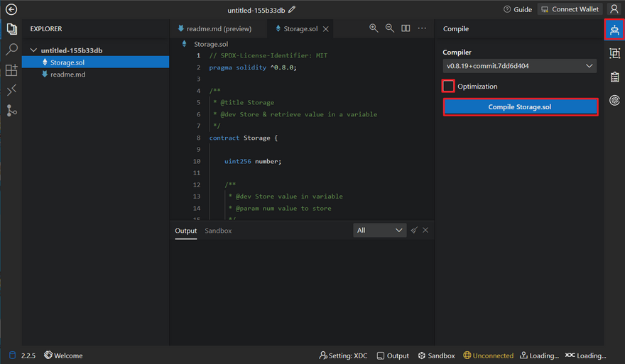The width and height of the screenshot is (625, 364).
Task: Open the editor more options ellipsis
Action: (422, 28)
